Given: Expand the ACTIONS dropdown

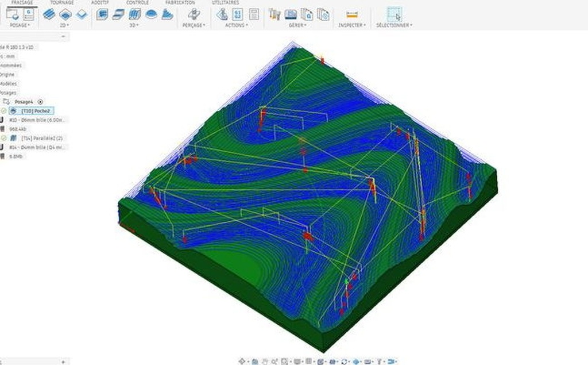Looking at the screenshot, I should (236, 25).
